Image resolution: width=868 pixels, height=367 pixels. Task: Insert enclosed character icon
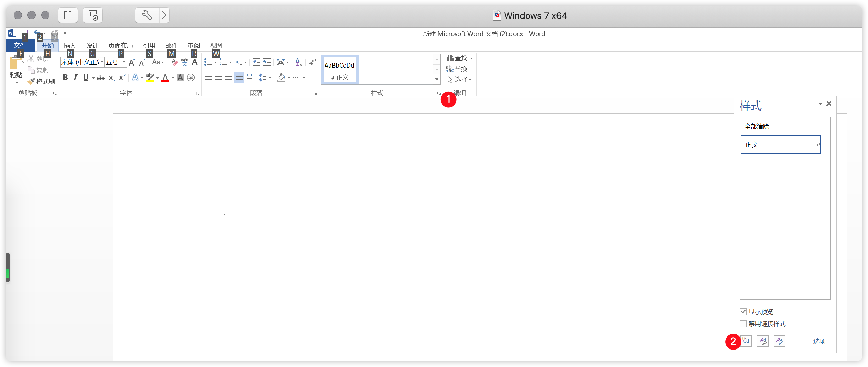(191, 78)
